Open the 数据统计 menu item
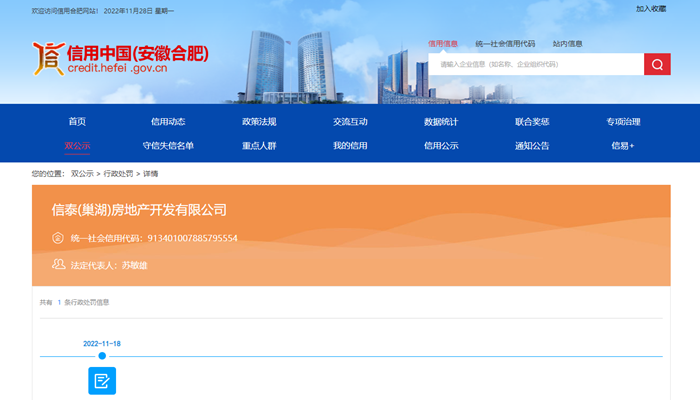 tap(441, 122)
